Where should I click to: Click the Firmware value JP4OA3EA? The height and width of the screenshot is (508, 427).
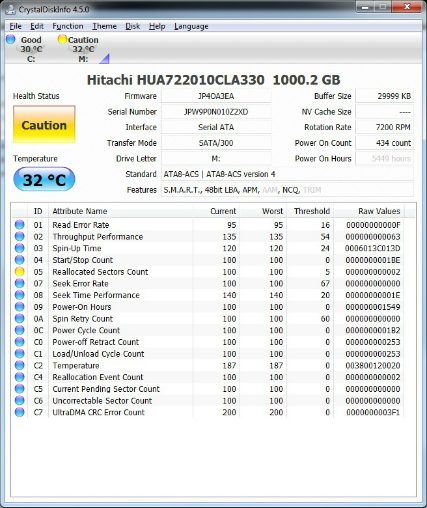coord(216,96)
